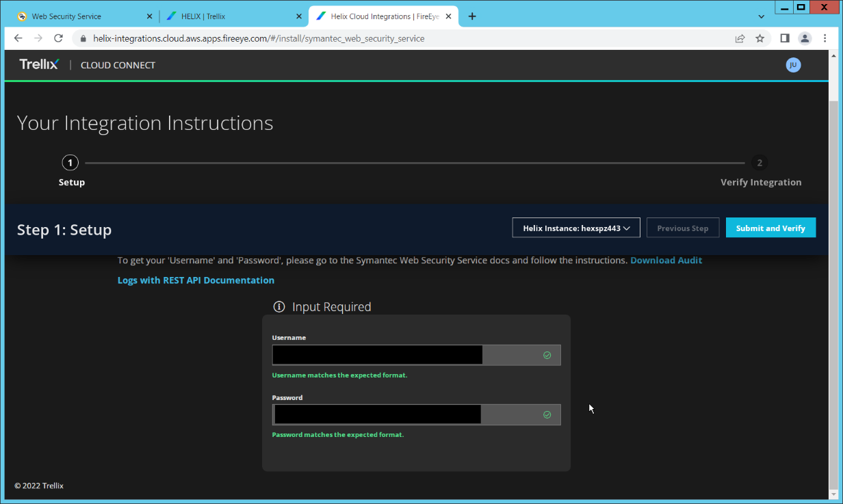Click the Chrome profile icon

[x=805, y=38]
